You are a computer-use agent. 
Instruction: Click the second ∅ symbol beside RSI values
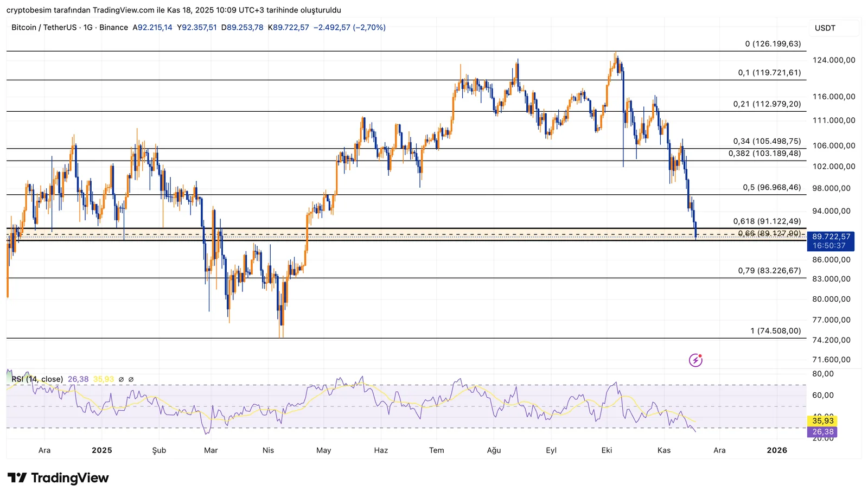coord(131,379)
